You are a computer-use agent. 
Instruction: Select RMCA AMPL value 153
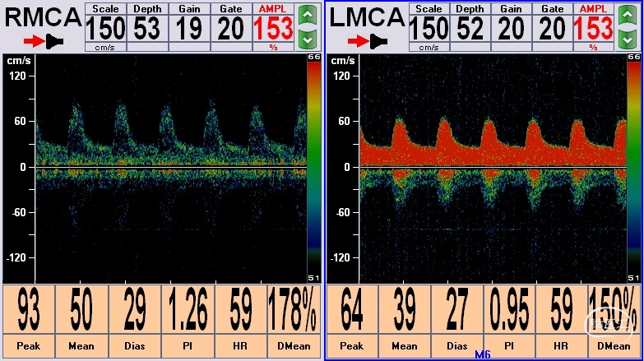(x=273, y=29)
